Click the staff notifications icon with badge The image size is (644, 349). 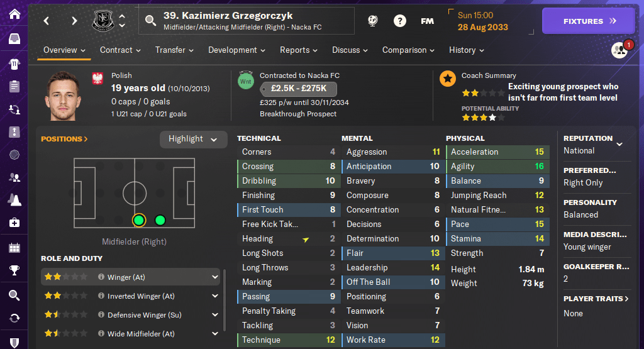620,50
